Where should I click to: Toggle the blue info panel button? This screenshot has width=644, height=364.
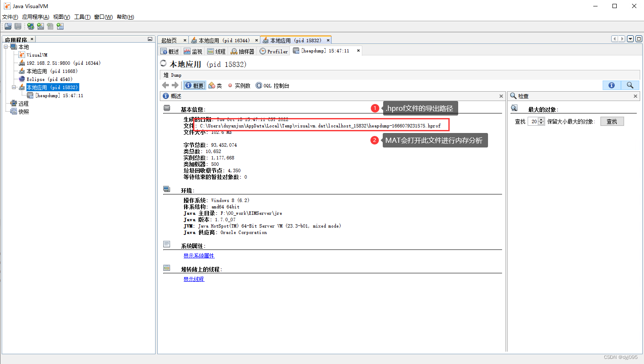[612, 85]
